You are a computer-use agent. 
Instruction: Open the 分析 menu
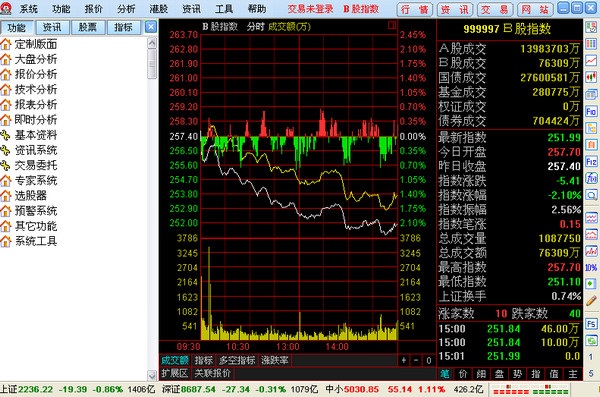coord(126,8)
